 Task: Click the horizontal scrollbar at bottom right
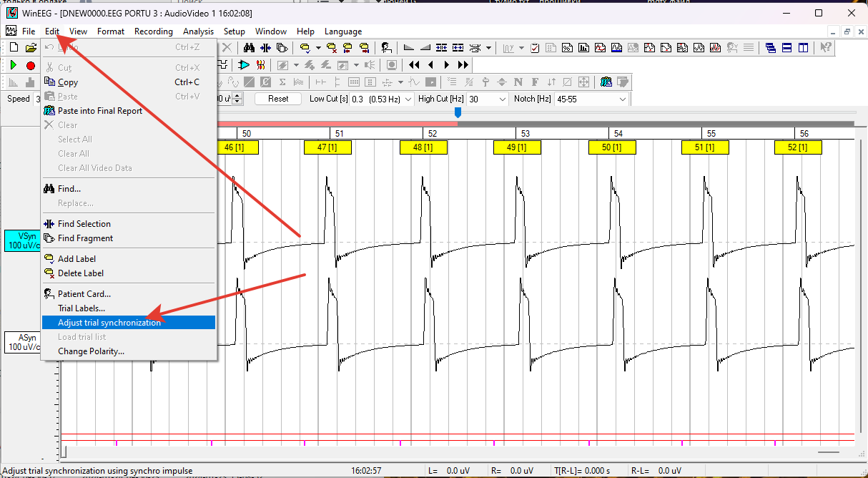pyautogui.click(x=828, y=452)
